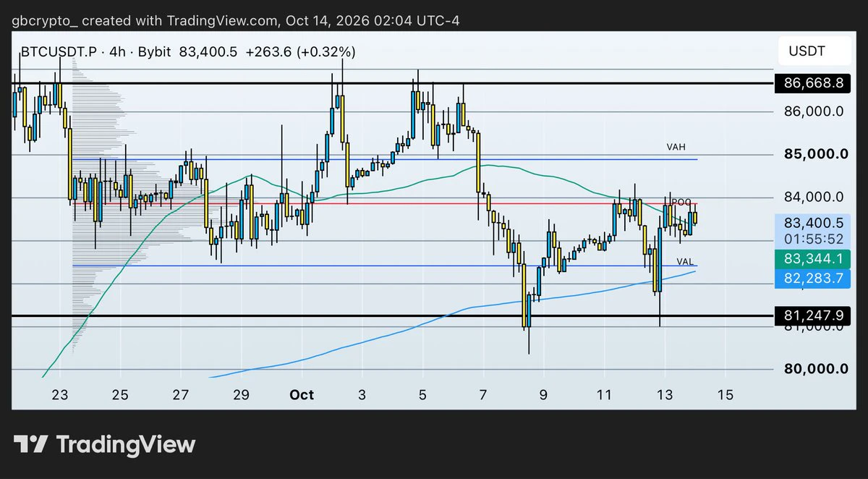Click the 81,247.9 price level label
This screenshot has height=479, width=868.
pos(814,315)
